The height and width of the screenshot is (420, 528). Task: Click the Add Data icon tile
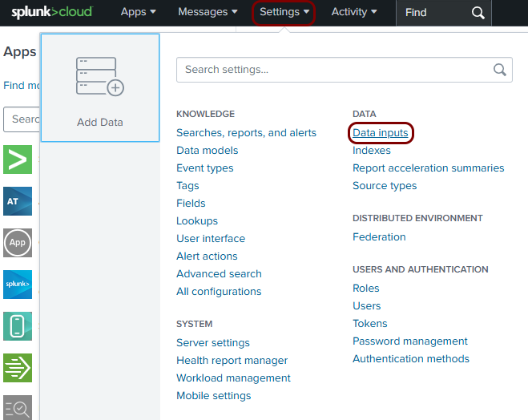click(x=100, y=87)
